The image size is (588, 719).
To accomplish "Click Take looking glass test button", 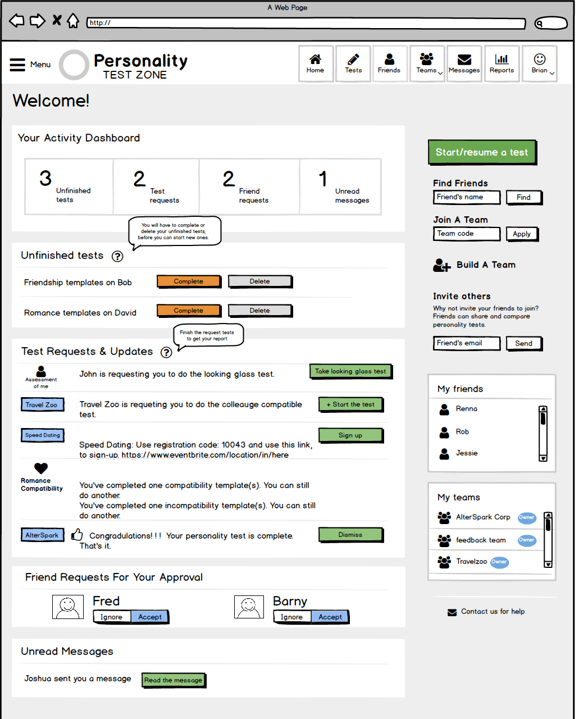I will tap(350, 371).
